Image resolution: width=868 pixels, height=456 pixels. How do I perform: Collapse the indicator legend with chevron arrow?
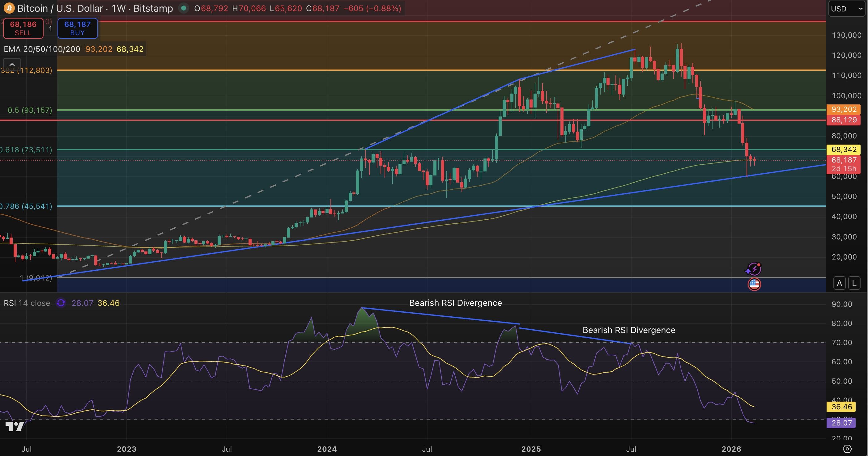[12, 64]
